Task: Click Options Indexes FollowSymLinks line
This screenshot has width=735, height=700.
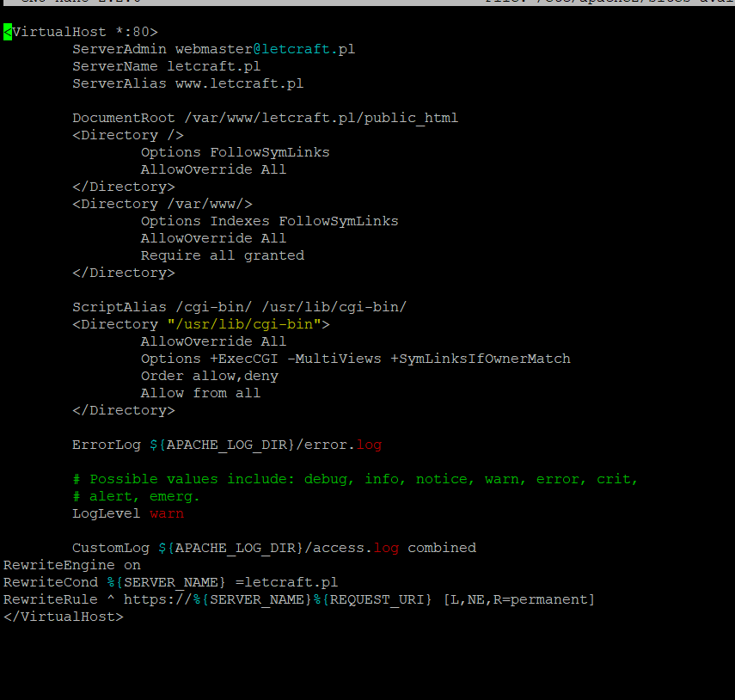Action: tap(269, 221)
